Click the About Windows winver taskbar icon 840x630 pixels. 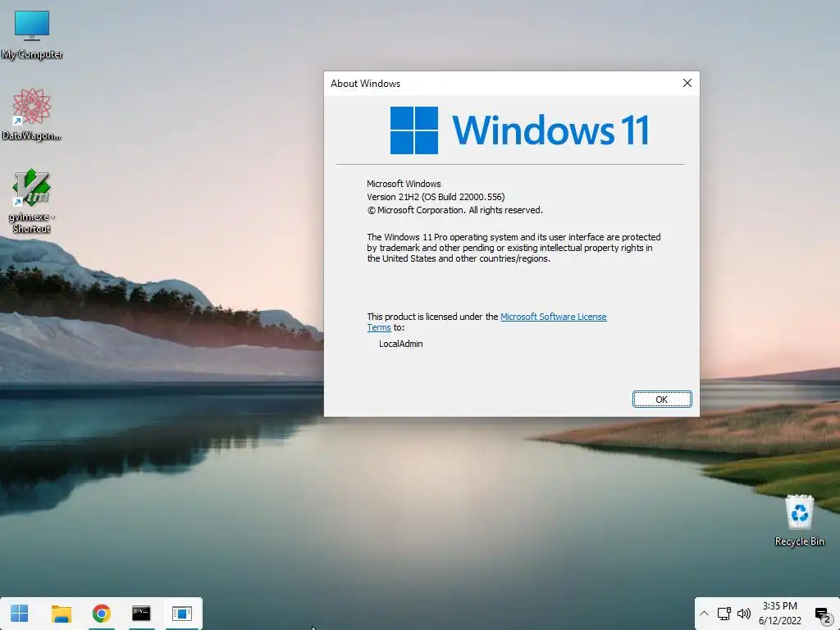[x=181, y=614]
